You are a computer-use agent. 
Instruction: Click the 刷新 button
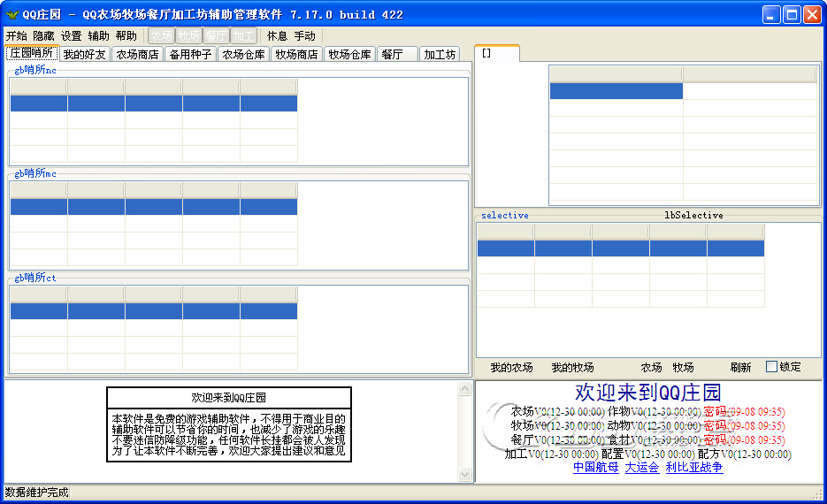pyautogui.click(x=740, y=368)
